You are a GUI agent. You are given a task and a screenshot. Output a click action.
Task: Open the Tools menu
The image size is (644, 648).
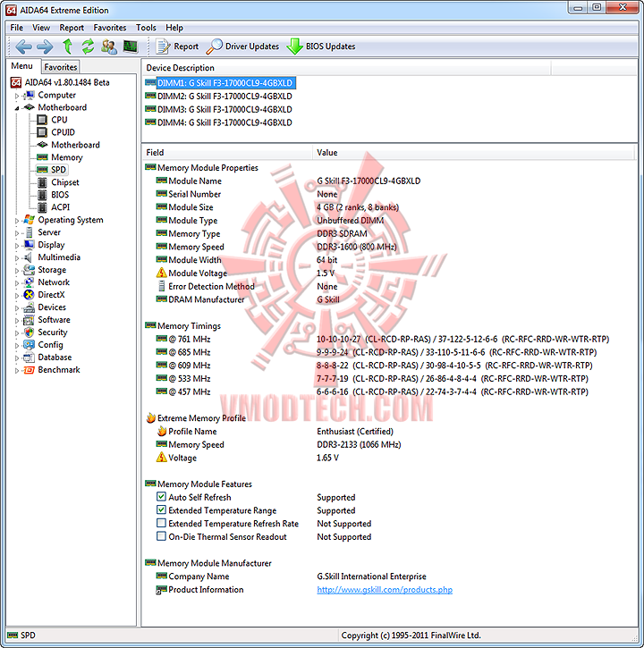click(x=146, y=28)
